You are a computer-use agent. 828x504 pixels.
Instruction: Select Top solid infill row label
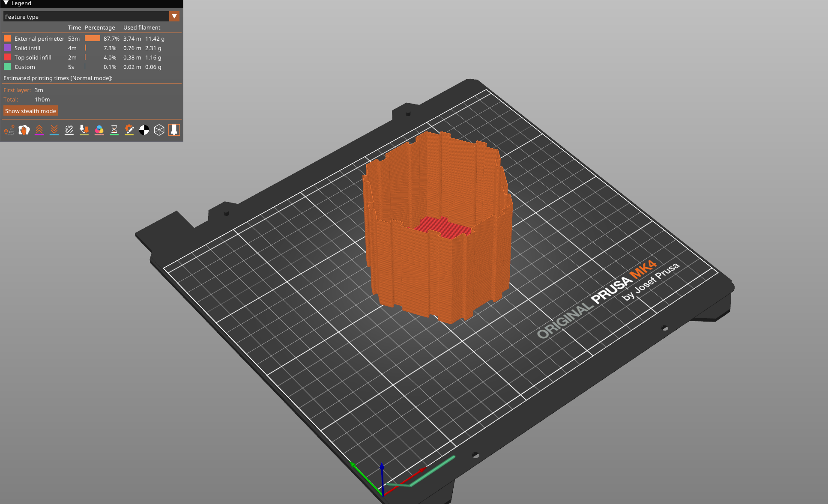pos(33,57)
